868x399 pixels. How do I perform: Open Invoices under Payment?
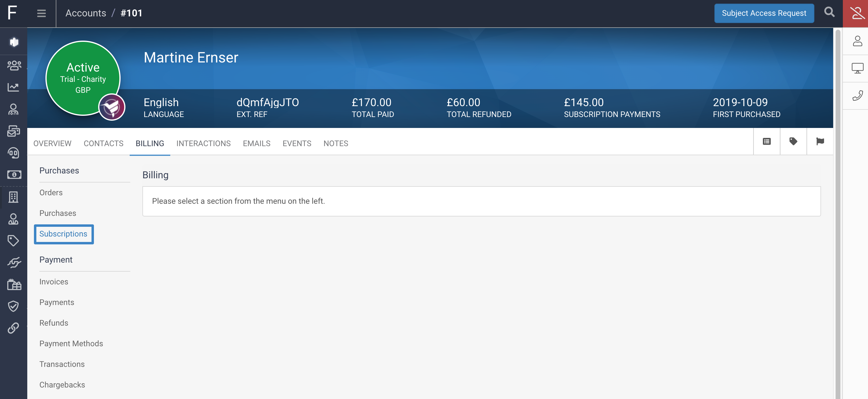point(54,282)
